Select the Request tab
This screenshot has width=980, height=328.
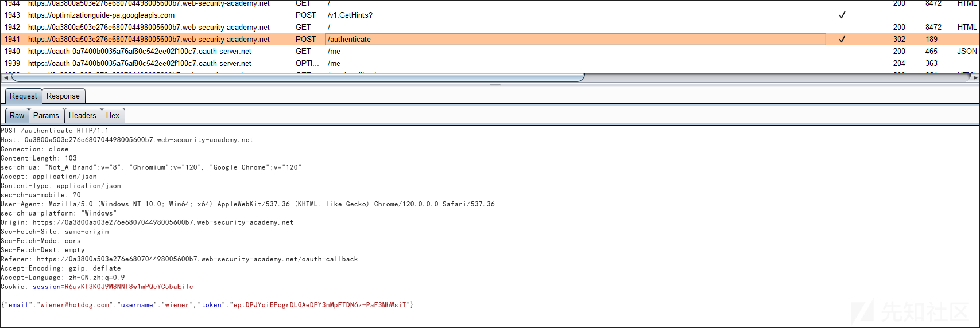(24, 96)
